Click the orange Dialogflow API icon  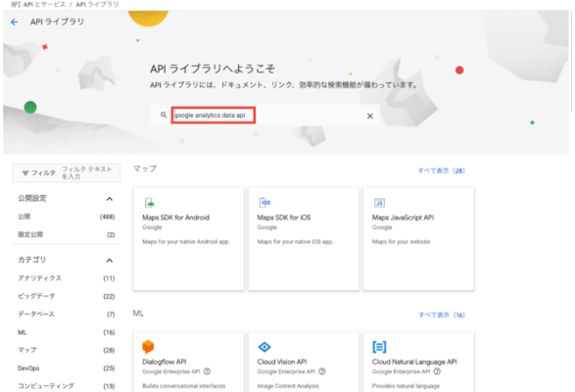coord(148,347)
